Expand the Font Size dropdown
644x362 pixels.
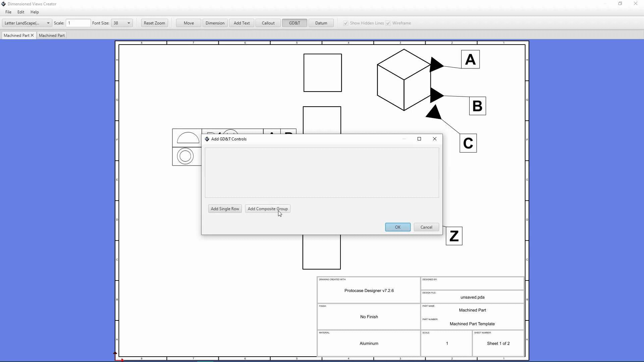(x=128, y=23)
